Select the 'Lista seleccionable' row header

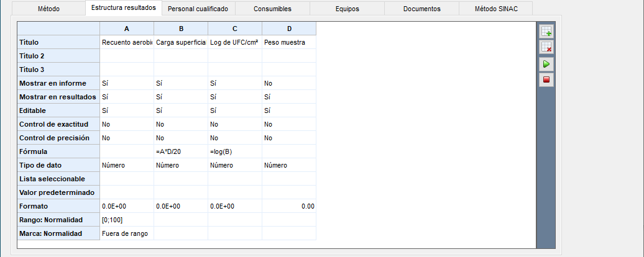[x=58, y=179]
